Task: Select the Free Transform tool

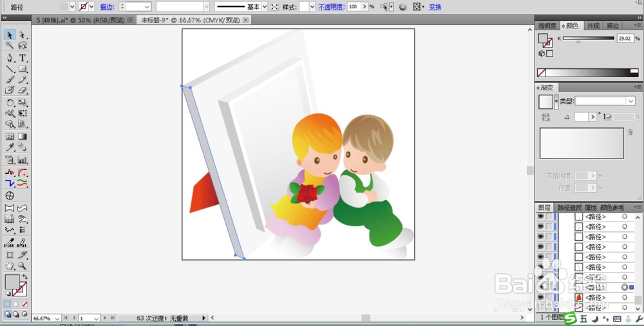Action: click(22, 113)
